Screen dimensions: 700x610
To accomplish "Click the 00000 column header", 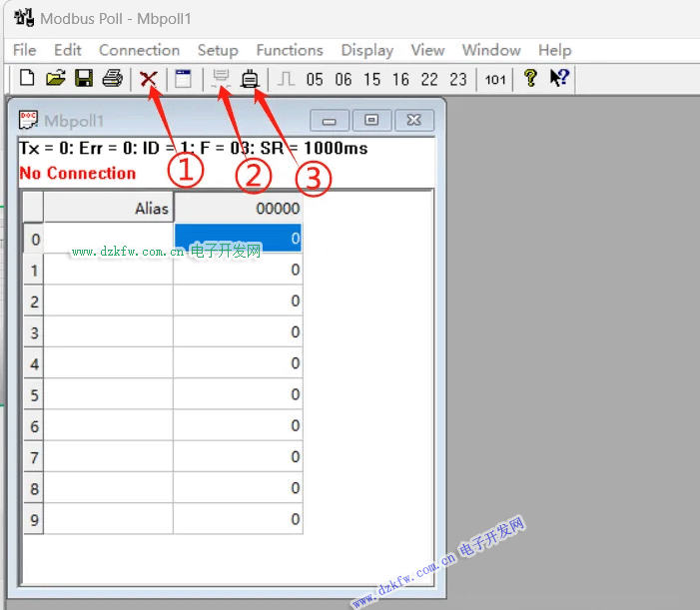I will pos(239,208).
